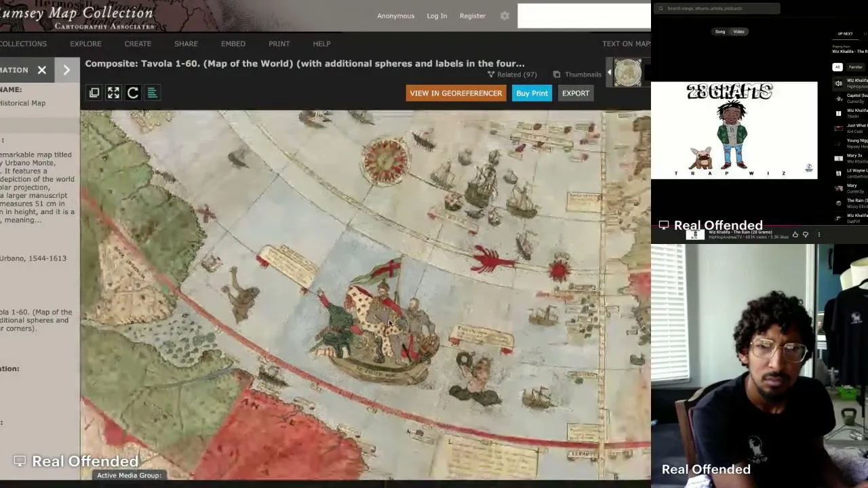Open the Create menu
Screen dimensions: 868x488
138,43
